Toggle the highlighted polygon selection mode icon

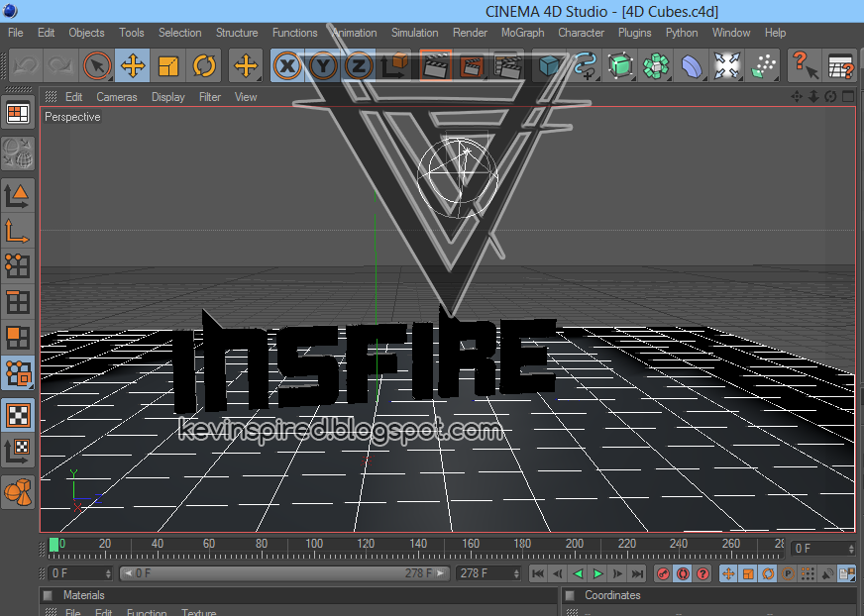pyautogui.click(x=18, y=373)
